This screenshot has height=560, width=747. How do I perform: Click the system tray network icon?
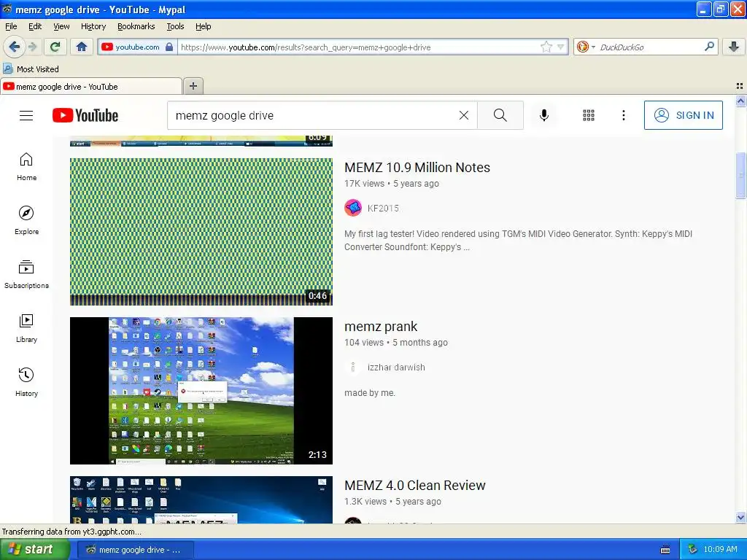pos(693,549)
